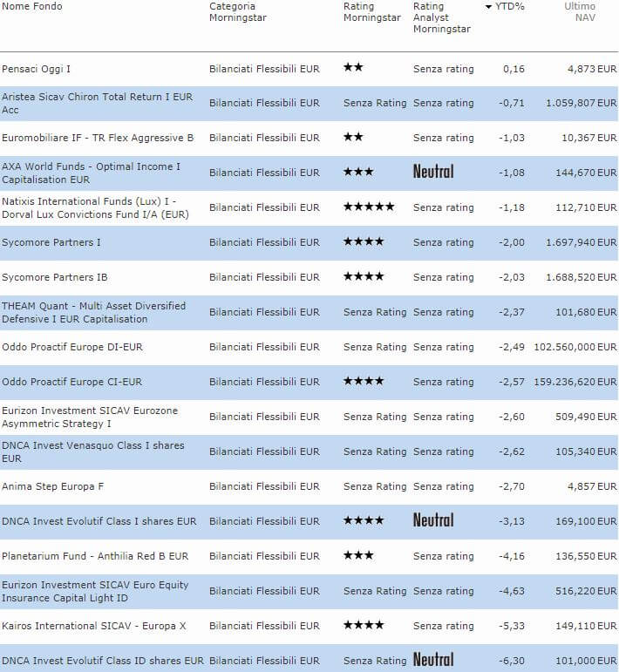Click Senza Rating for THEAM Quant fund
Viewport: 619px width, 672px height.
375,312
